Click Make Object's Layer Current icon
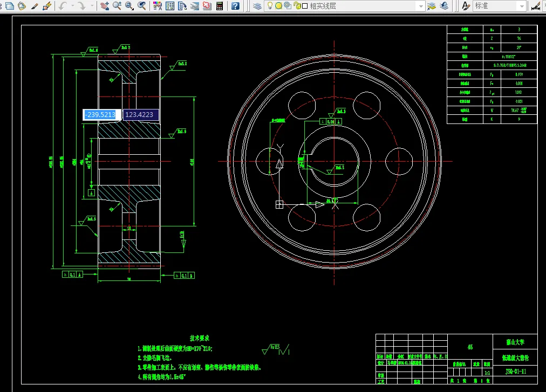 (432, 6)
